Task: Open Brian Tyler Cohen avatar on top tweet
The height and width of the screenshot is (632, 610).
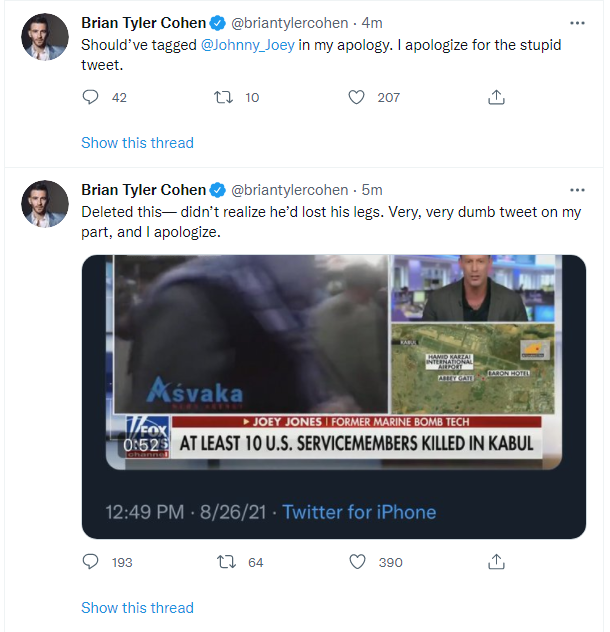Action: [45, 37]
